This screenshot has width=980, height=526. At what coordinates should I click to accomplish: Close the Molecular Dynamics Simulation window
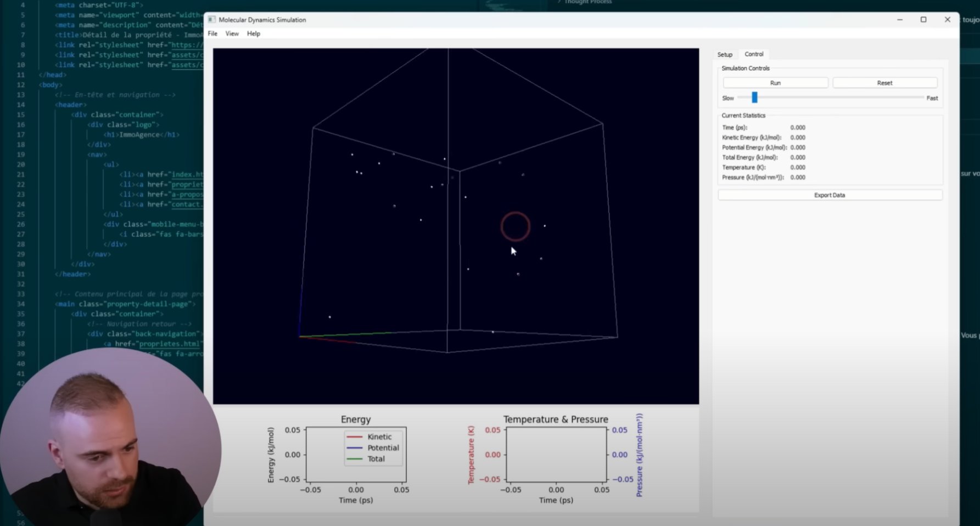[947, 20]
